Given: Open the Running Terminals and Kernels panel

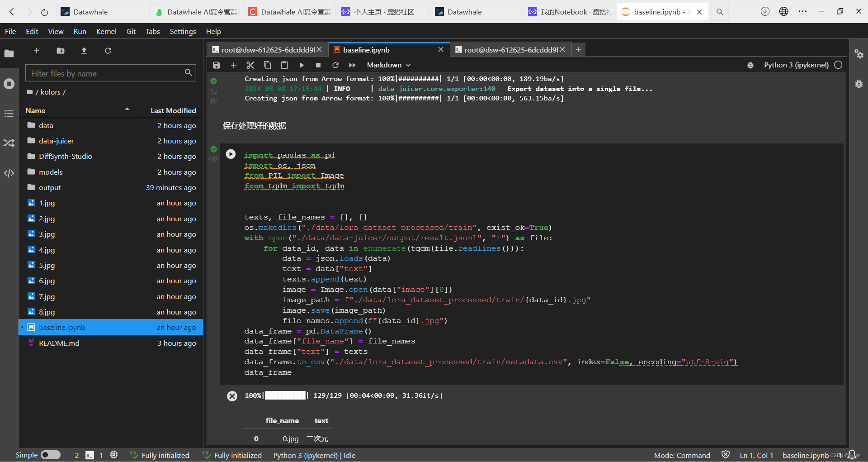Looking at the screenshot, I should [x=9, y=84].
